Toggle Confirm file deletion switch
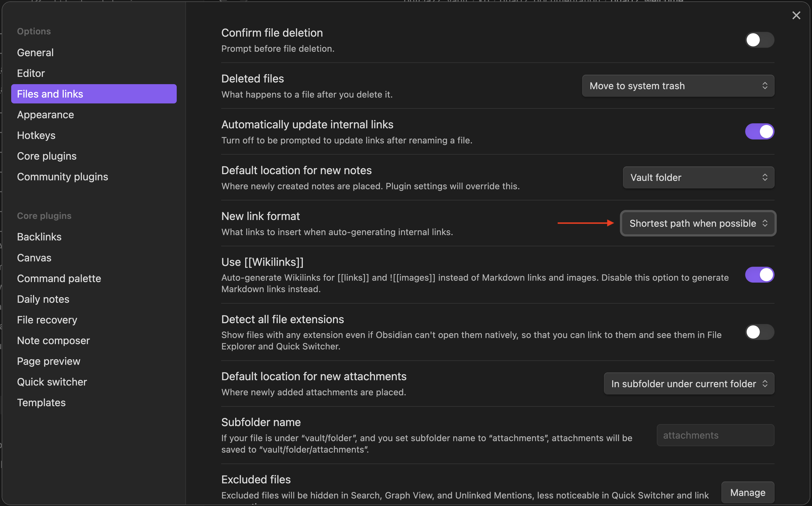812x506 pixels. click(759, 40)
